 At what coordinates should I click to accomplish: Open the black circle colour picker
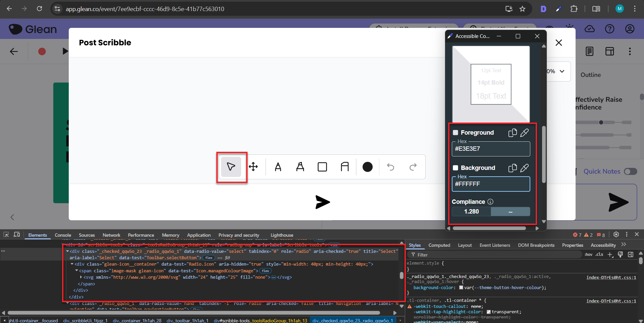pos(367,167)
